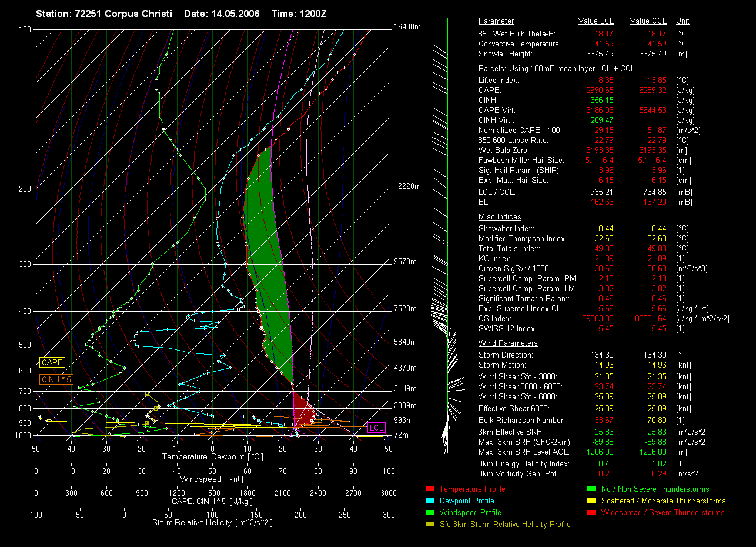Click the 'Wind Shear Sfc - 3000:' label
This screenshot has height=547, width=756.
tap(518, 376)
